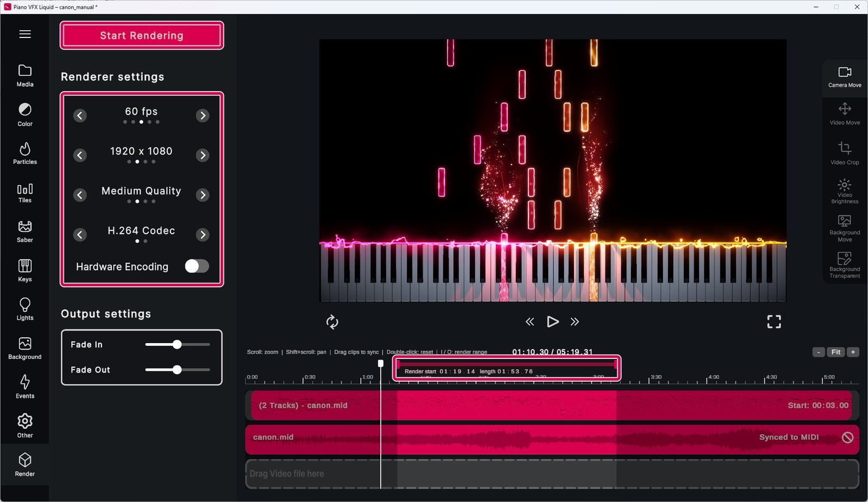The height and width of the screenshot is (502, 868).
Task: Toggle Hardware Encoding switch
Action: pyautogui.click(x=196, y=266)
